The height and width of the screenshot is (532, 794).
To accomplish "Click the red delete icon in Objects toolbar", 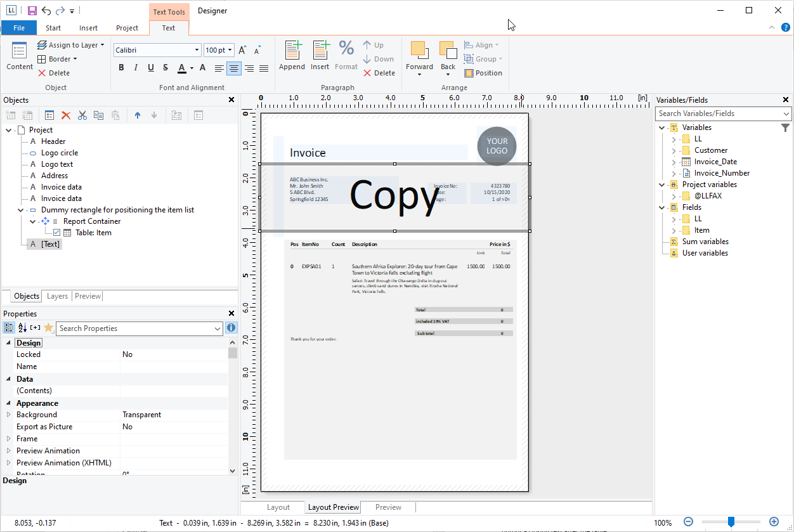I will pos(65,115).
